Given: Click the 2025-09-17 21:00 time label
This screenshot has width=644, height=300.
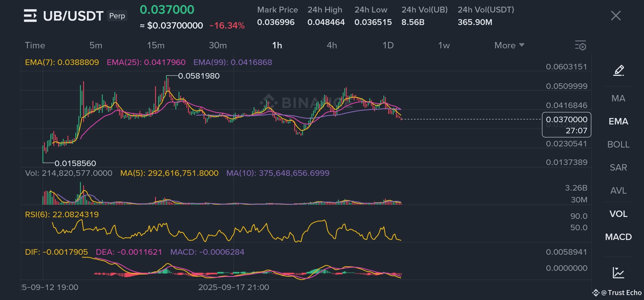Looking at the screenshot, I should (x=234, y=287).
